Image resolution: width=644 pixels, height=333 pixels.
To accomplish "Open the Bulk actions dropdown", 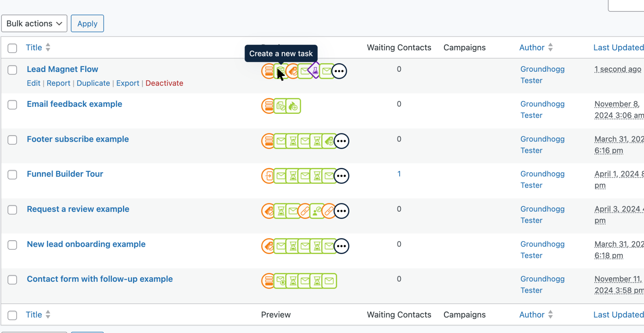I will 34,24.
